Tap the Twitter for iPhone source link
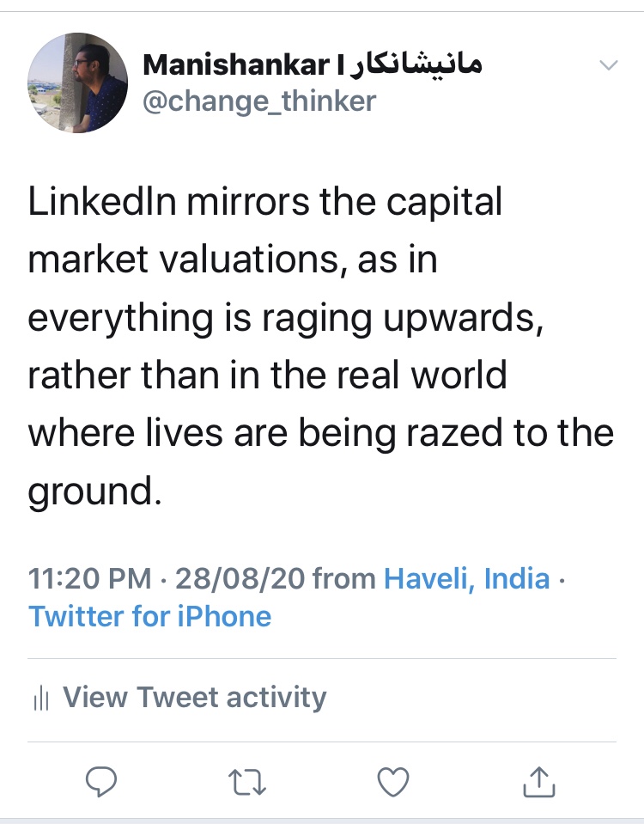The image size is (644, 824). point(150,616)
